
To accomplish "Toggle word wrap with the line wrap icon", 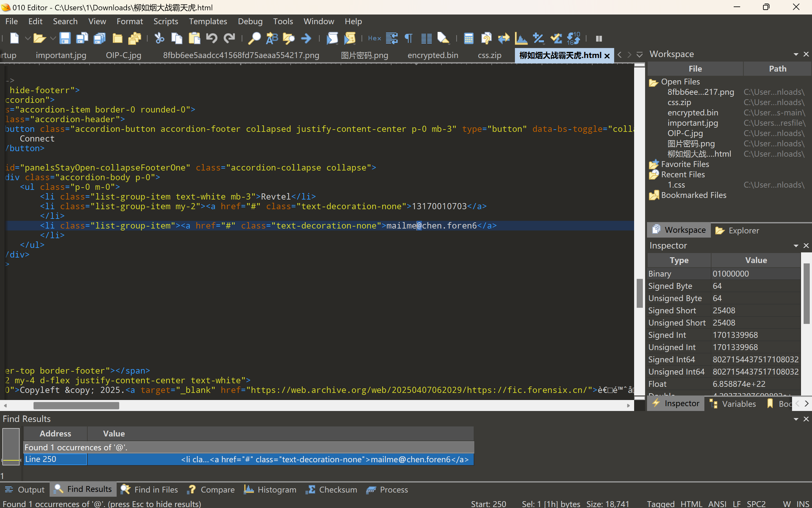I will pyautogui.click(x=391, y=38).
